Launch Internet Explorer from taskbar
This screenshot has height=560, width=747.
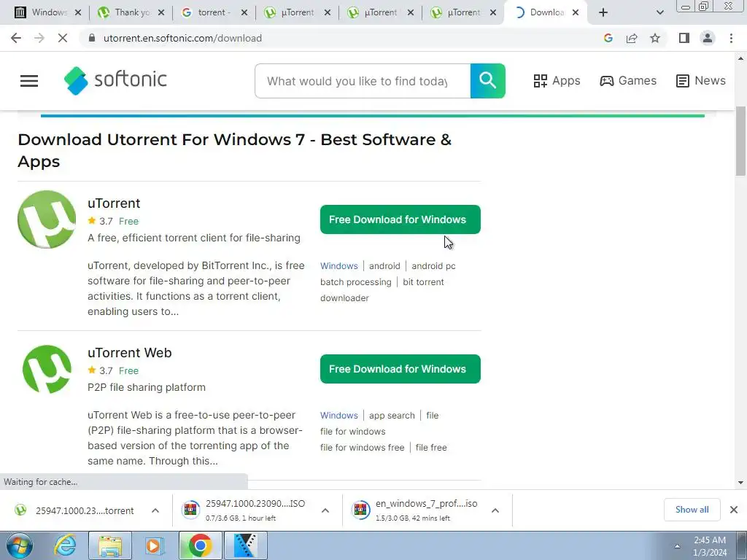pos(65,545)
